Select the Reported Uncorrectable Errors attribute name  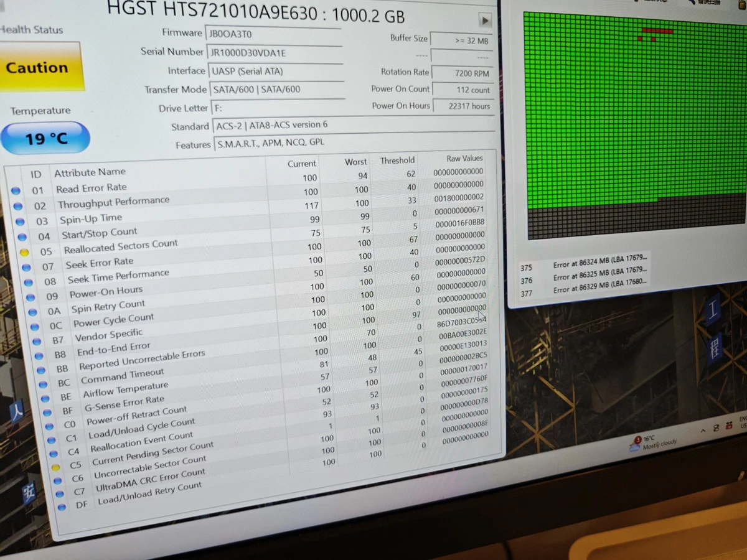142,360
